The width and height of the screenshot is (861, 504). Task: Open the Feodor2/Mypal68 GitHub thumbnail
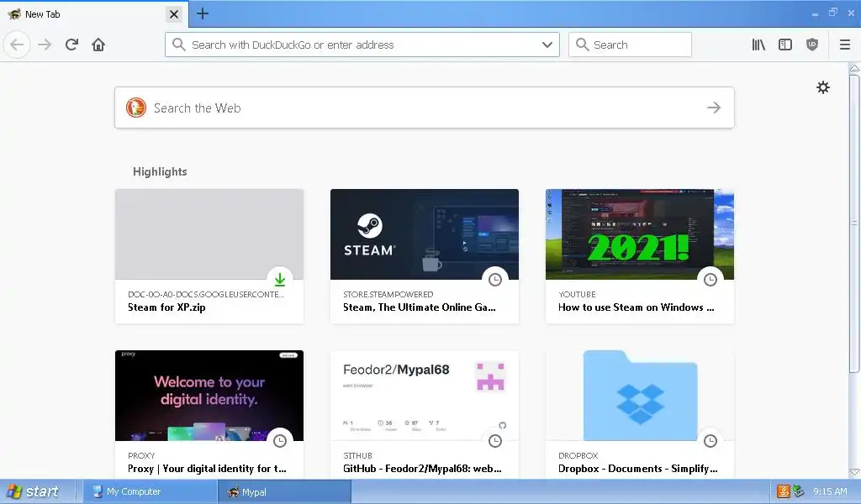(425, 396)
